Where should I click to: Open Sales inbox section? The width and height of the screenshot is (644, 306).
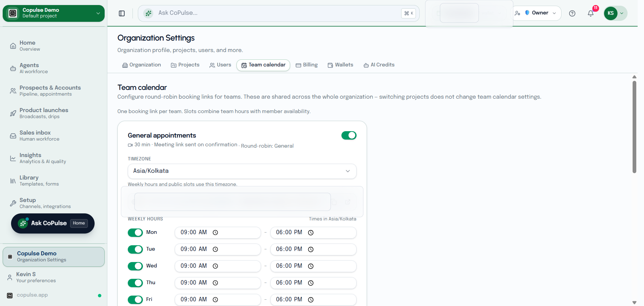click(54, 136)
